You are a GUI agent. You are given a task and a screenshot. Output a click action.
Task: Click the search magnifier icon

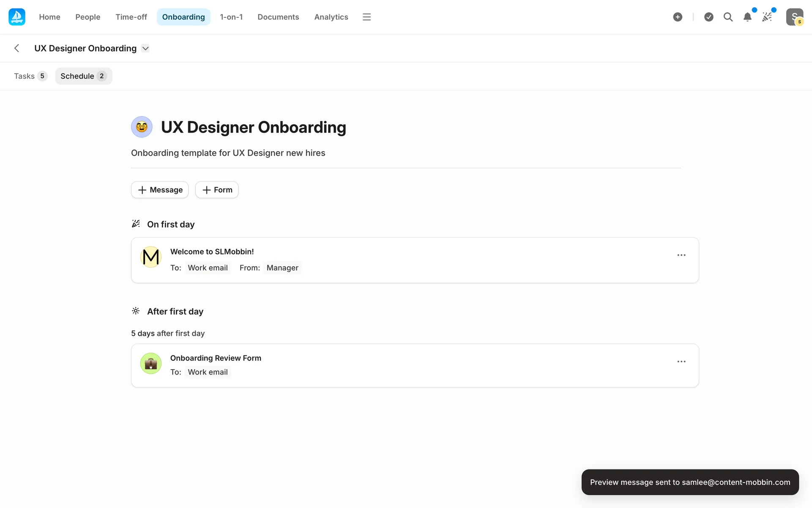tap(728, 17)
